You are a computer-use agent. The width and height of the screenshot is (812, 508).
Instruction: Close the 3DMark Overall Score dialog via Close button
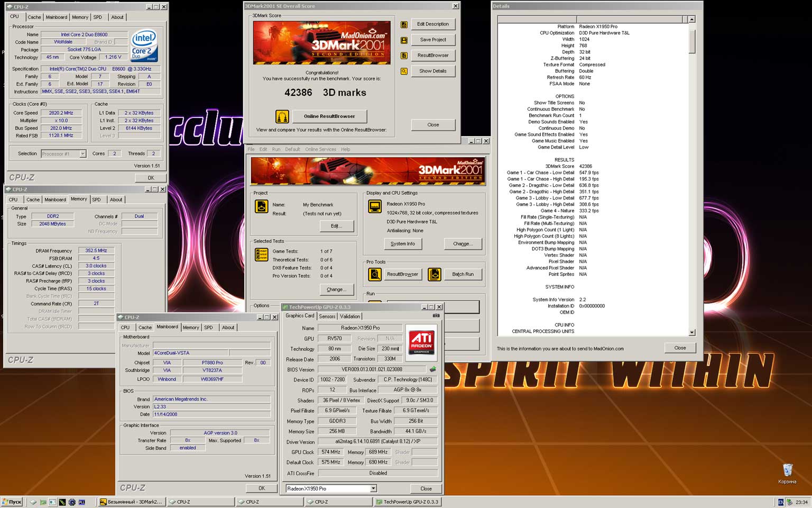point(433,125)
